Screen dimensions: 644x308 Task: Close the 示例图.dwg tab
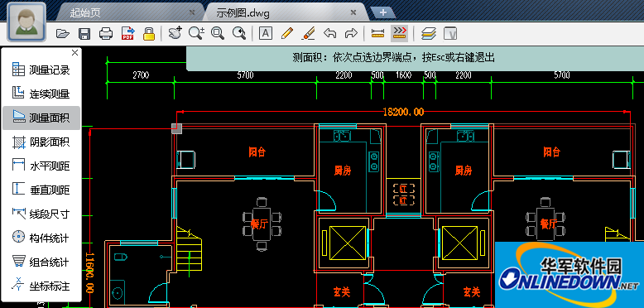point(353,12)
